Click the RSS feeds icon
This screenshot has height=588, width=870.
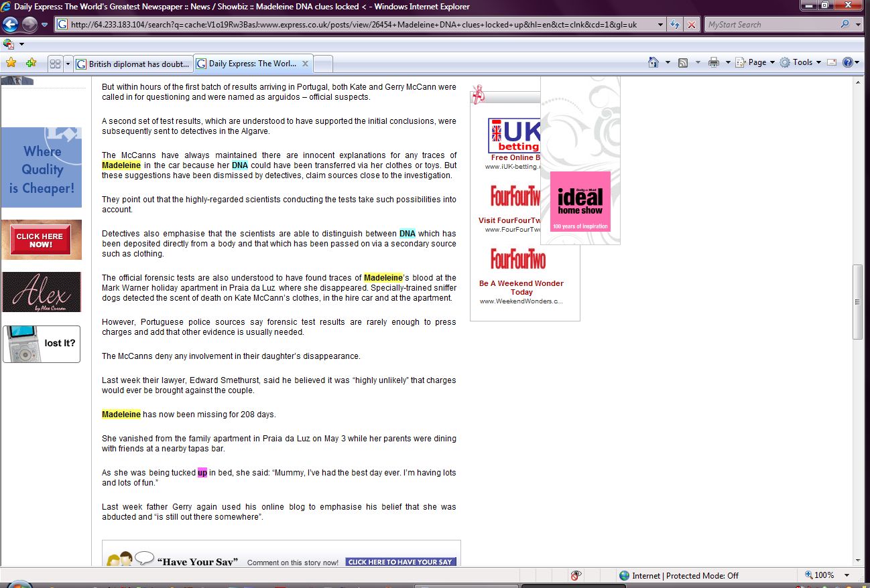pos(683,62)
